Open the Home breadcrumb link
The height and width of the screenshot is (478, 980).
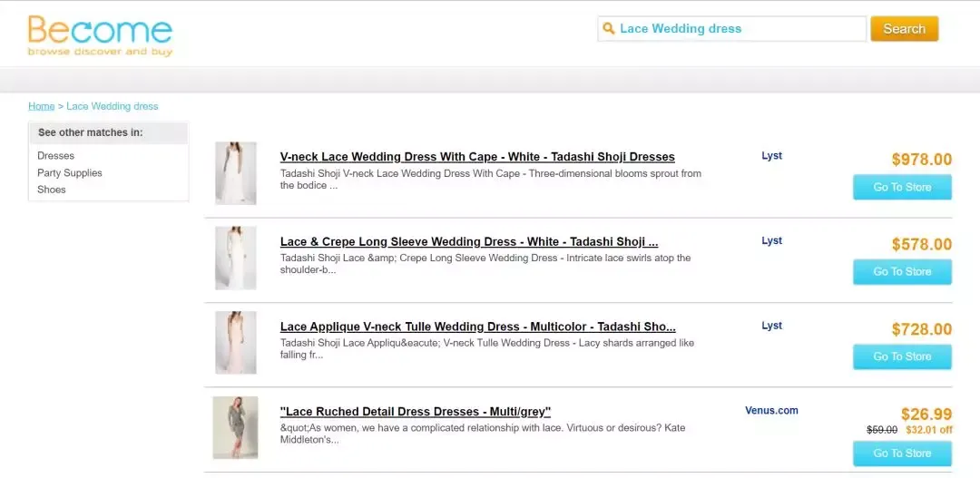pos(41,106)
